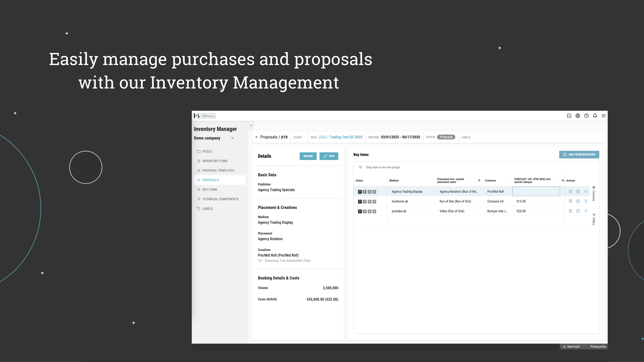The image size is (644, 362).
Task: Click the highlighted FORECAST CPM input cell
Action: (x=536, y=191)
